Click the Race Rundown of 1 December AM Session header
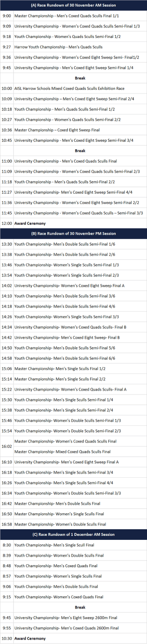 pyautogui.click(x=73, y=534)
